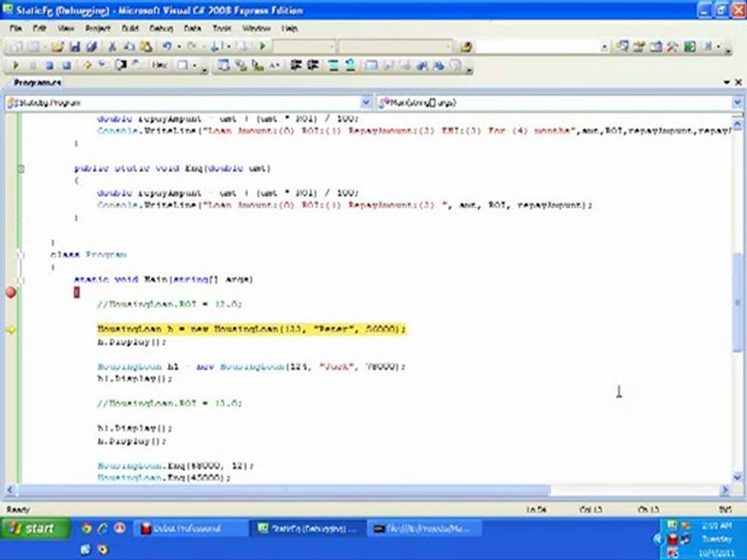The height and width of the screenshot is (560, 747).
Task: Collapse the Enq method outline toggle
Action: click(20, 169)
